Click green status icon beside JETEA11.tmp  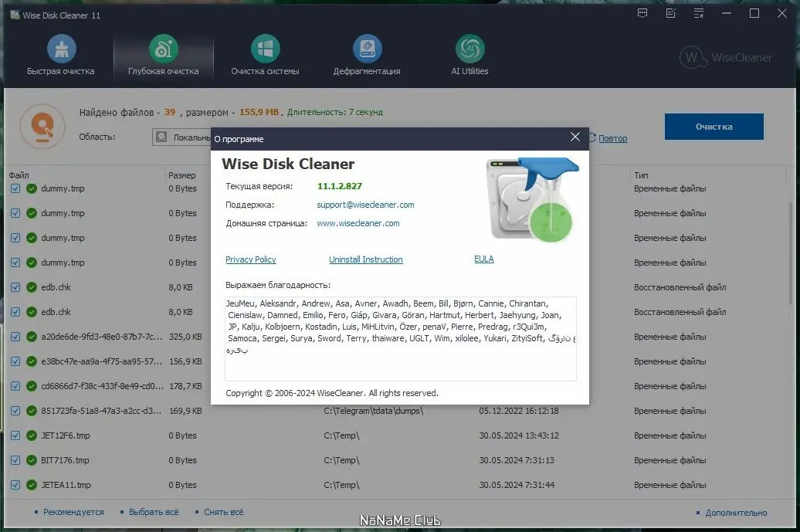pos(32,485)
